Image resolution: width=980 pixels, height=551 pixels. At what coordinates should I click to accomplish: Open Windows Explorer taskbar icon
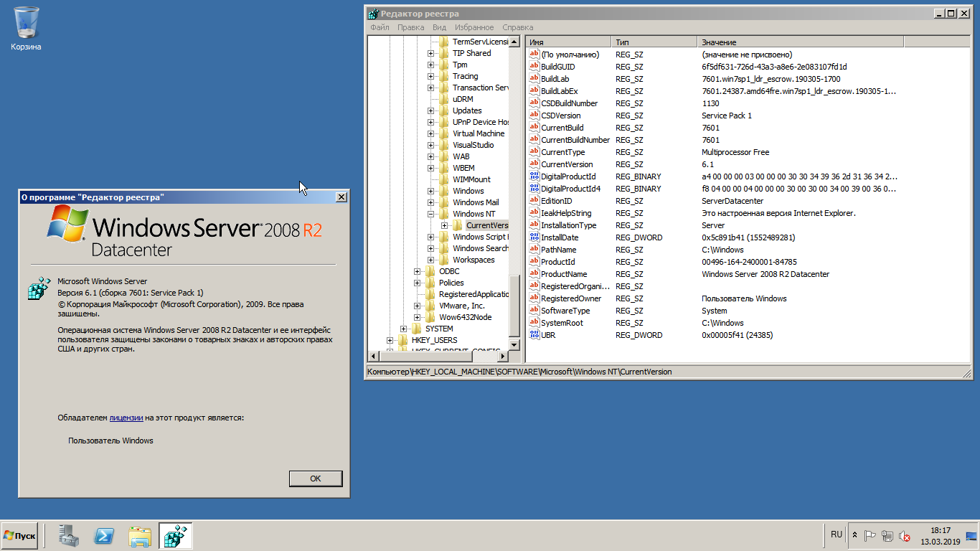point(140,535)
